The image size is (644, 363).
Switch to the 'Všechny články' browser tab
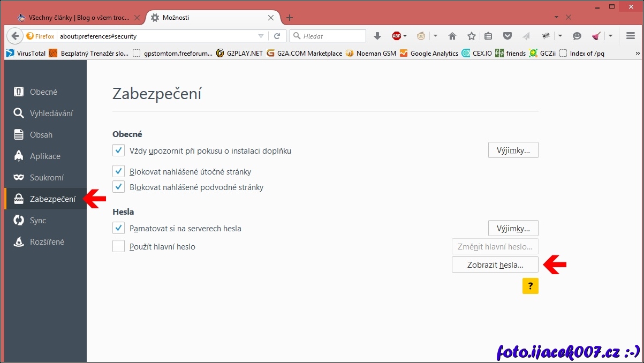(79, 18)
